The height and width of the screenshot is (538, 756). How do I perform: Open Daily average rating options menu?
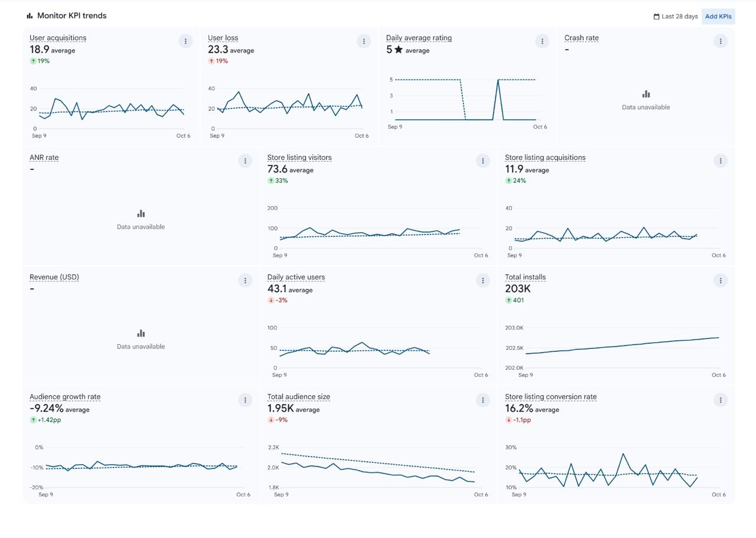542,41
